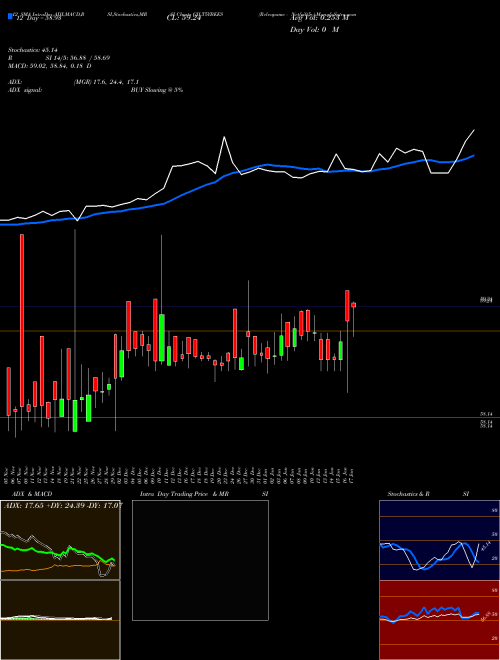Click the MACD sub-panel below ADX chart
Viewport: 500px width, 660px height.
tap(60, 620)
